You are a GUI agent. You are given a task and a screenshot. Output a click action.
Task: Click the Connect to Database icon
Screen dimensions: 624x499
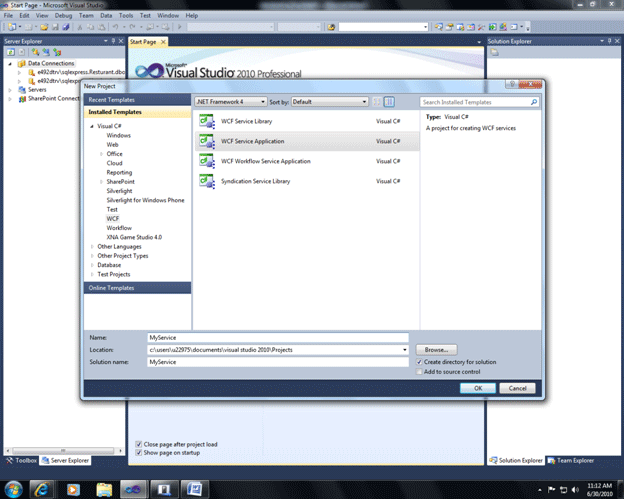pyautogui.click(x=35, y=52)
